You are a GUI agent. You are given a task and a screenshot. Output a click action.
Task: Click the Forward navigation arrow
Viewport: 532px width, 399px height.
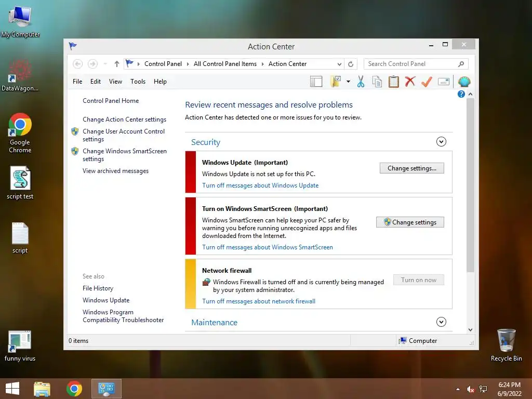pyautogui.click(x=92, y=64)
